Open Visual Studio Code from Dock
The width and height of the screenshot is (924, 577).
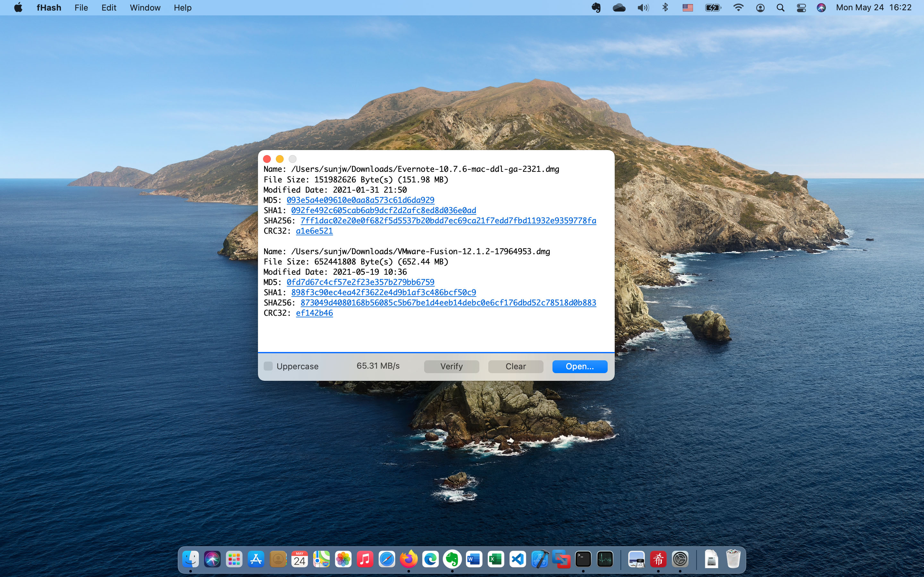pos(518,559)
